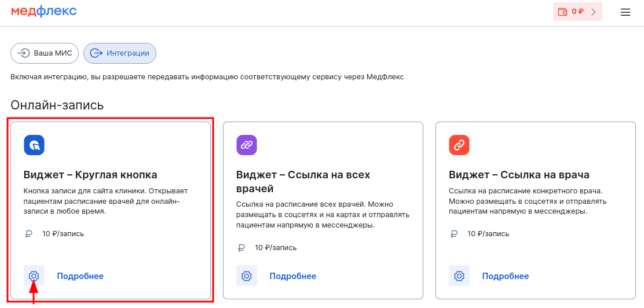Click Подробнее in Ссылка на всех врачей card
Image resolution: width=644 pixels, height=308 pixels.
[292, 276]
